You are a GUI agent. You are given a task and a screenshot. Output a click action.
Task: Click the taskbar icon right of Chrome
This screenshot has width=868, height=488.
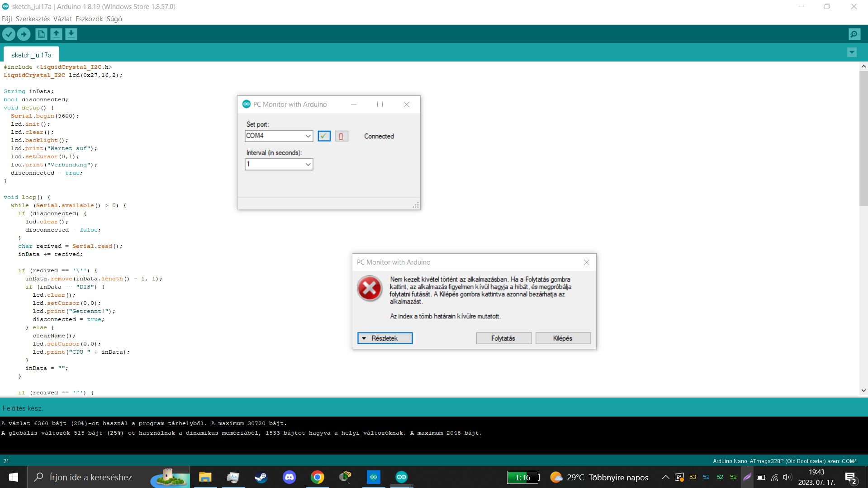coord(345,477)
